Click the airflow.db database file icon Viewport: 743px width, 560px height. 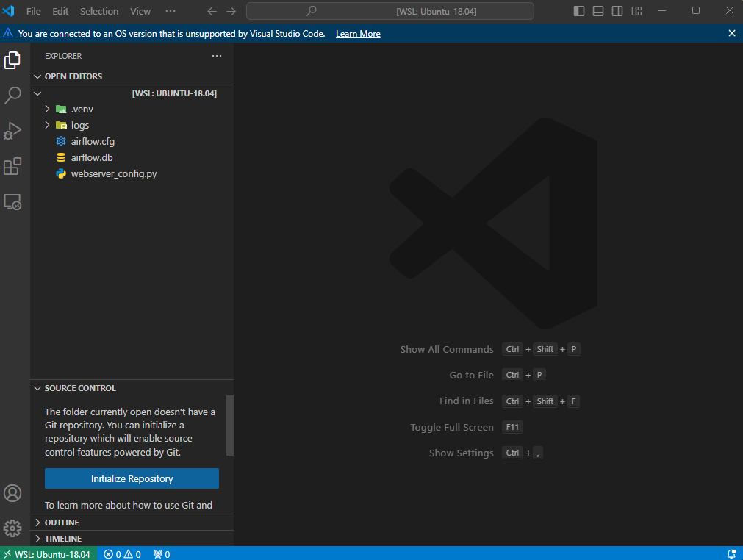(x=61, y=158)
